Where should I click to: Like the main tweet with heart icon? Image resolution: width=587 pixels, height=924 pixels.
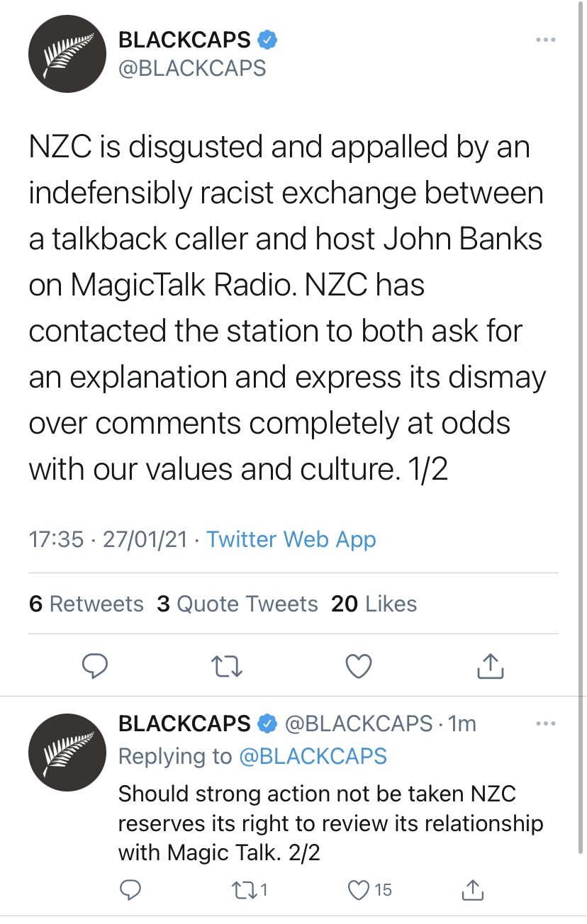coord(359,666)
